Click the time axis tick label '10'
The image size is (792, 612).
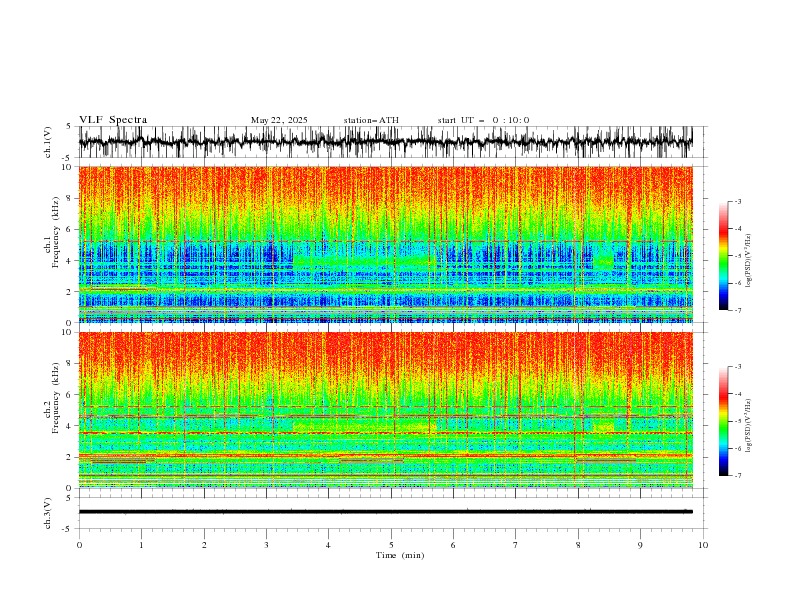[x=703, y=545]
